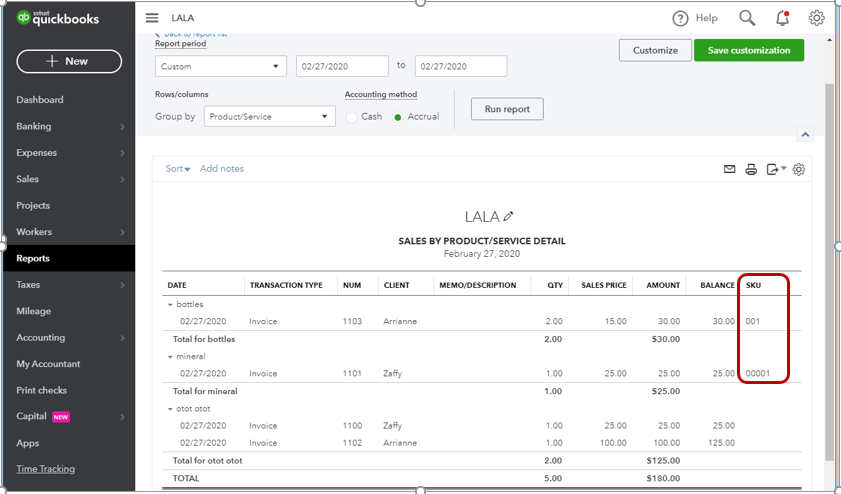Collapse the bottles group row
Image resolution: width=841 pixels, height=494 pixels.
(170, 304)
